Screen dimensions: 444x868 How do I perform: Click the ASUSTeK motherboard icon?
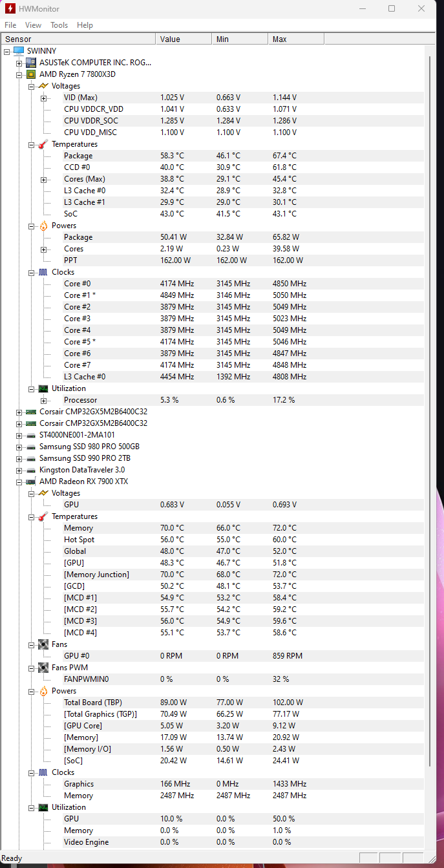tap(31, 63)
